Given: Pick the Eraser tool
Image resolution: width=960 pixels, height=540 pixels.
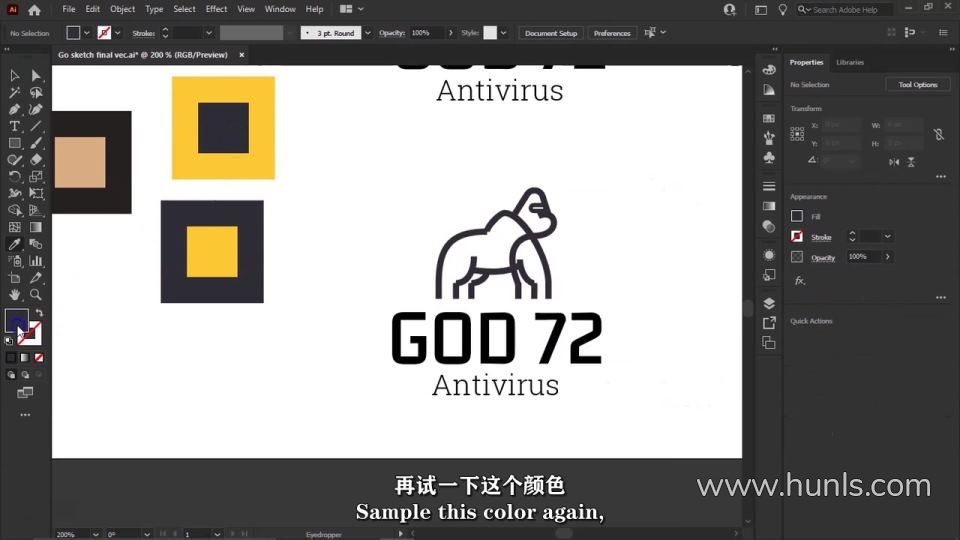Looking at the screenshot, I should 36,160.
